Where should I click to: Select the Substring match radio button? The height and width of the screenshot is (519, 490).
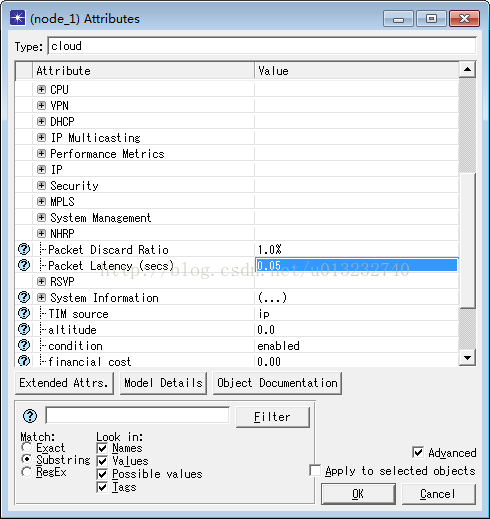point(27,459)
